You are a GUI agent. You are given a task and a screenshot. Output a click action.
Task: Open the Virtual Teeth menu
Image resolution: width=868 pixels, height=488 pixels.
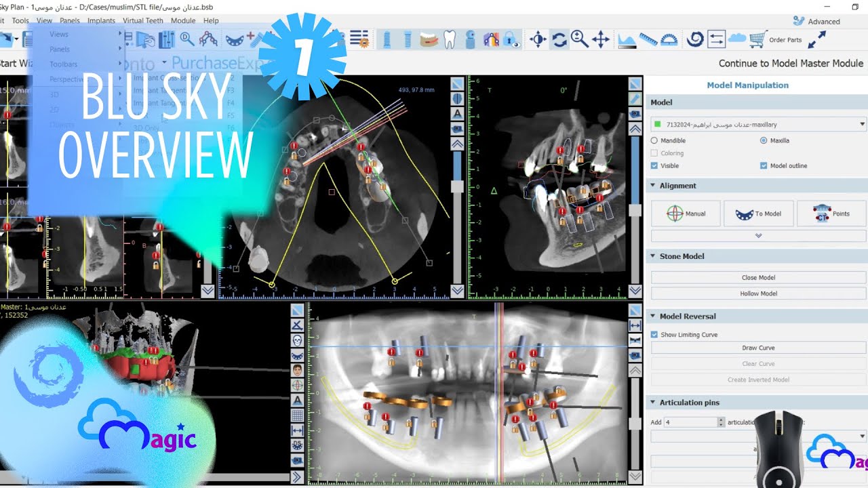142,21
